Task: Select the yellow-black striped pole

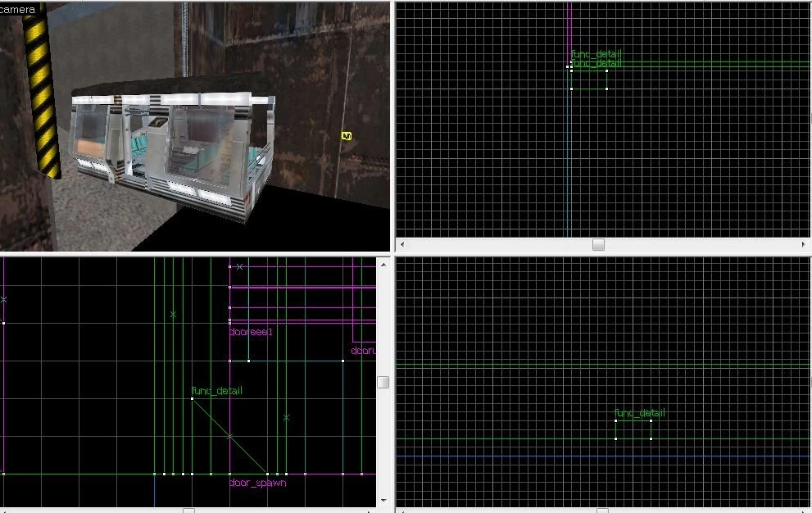Action: [x=42, y=91]
